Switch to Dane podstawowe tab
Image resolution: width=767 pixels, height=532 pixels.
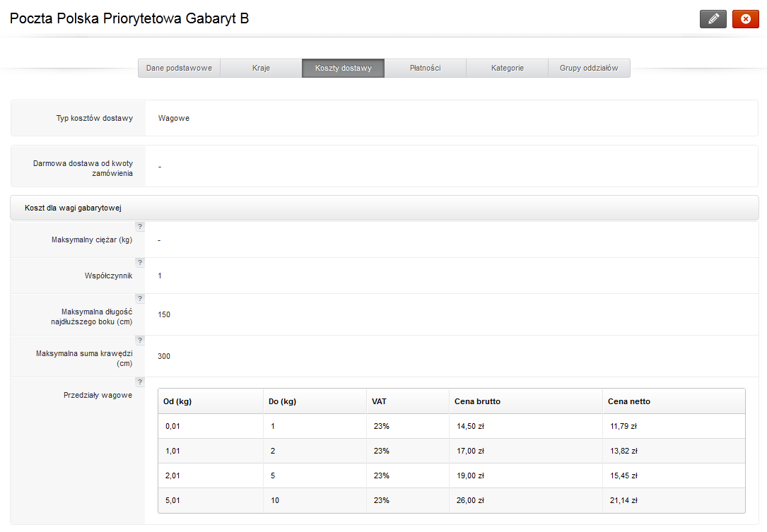[x=179, y=68]
